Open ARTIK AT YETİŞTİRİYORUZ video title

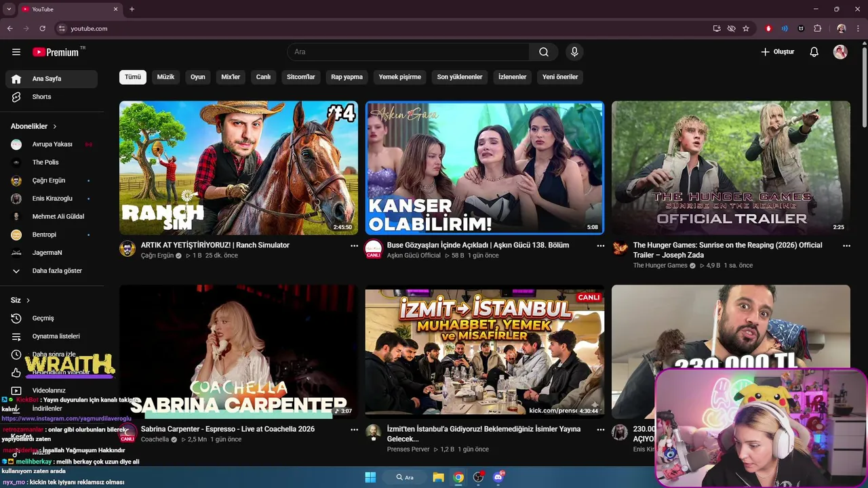[215, 245]
